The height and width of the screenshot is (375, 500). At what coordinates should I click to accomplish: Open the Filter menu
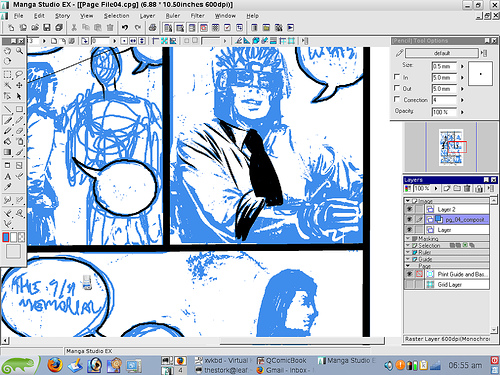pos(197,16)
